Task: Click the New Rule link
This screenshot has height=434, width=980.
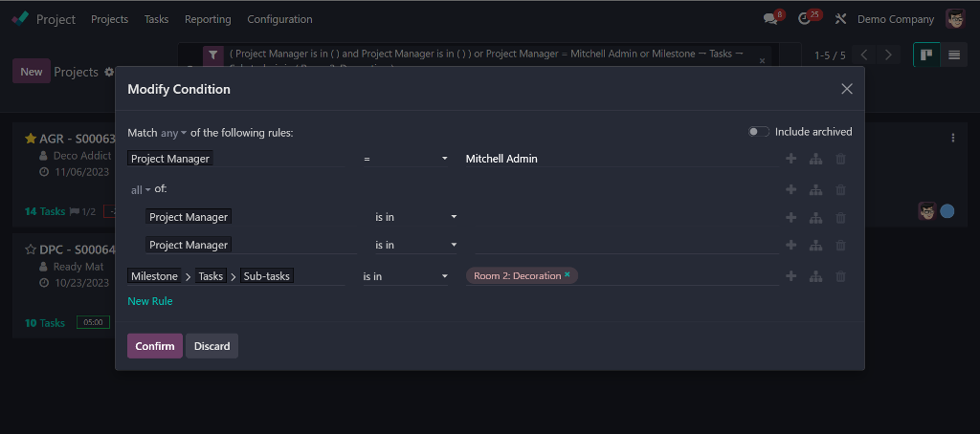Action: [x=150, y=301]
